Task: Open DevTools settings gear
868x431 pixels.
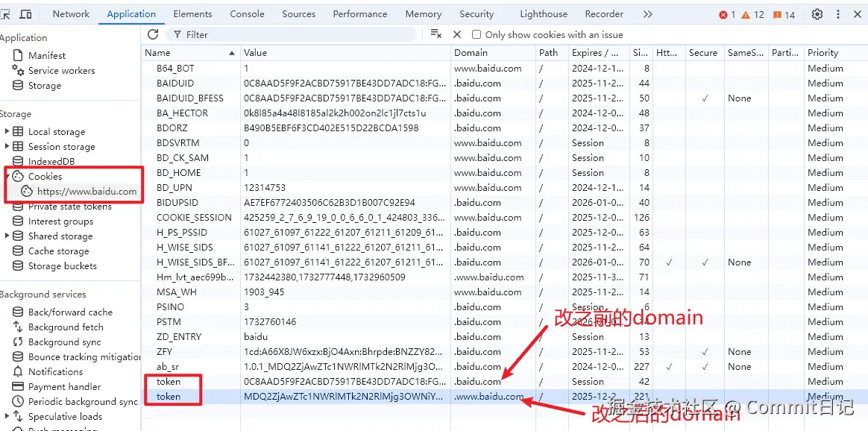Action: click(817, 14)
